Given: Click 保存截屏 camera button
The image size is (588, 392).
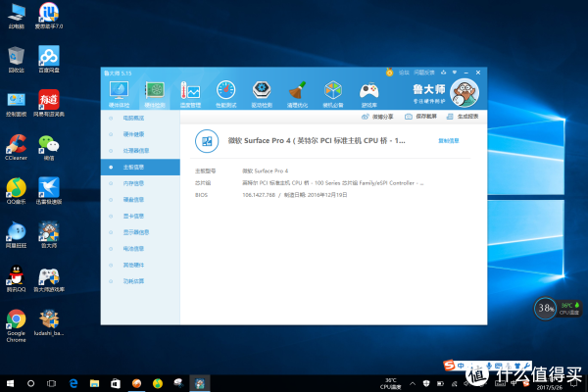Looking at the screenshot, I should click(x=420, y=117).
